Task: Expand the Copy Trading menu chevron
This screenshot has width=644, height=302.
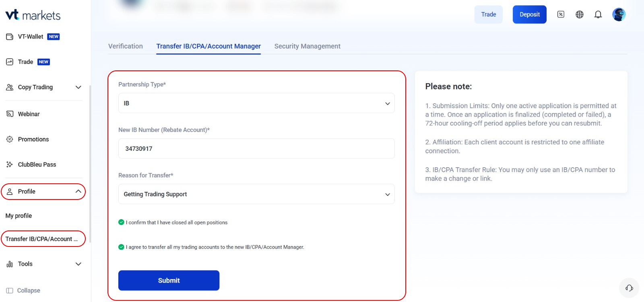Action: tap(78, 87)
